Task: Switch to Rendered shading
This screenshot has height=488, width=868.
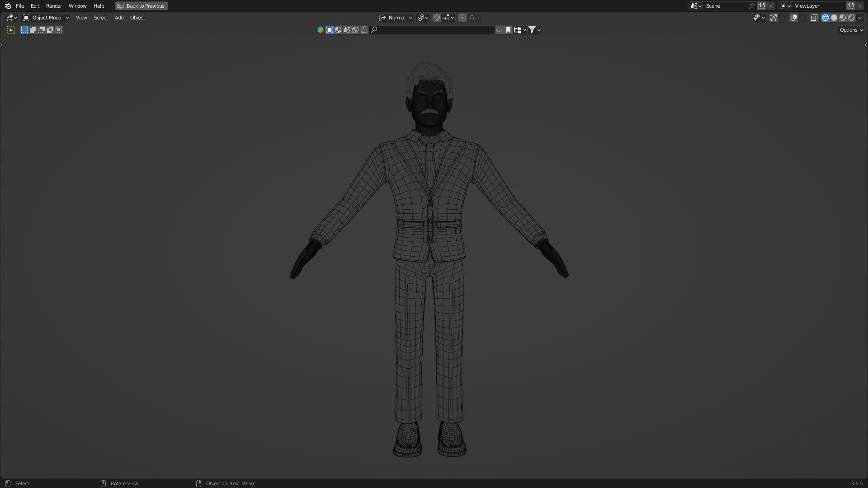Action: (851, 18)
